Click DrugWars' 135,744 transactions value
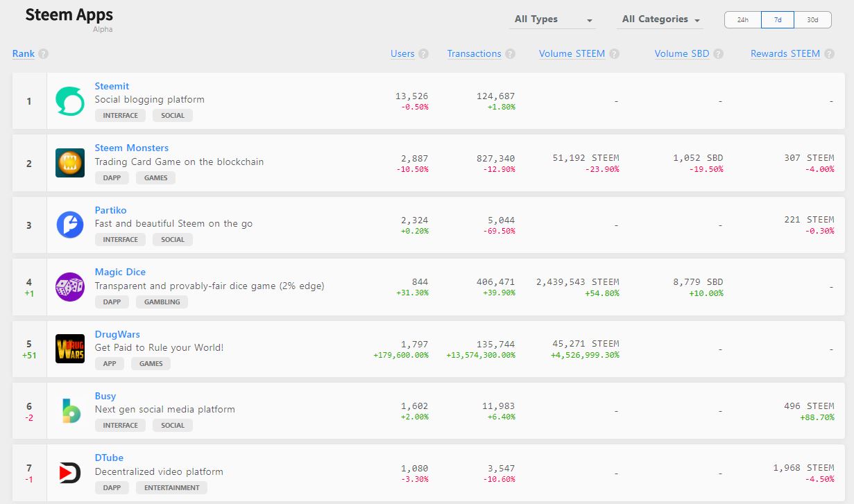 [x=496, y=344]
